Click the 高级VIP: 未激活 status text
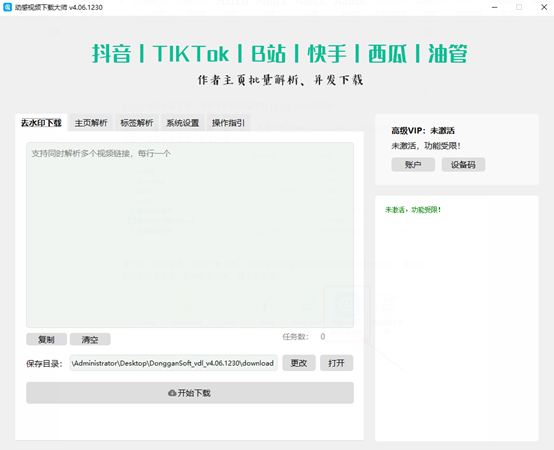Screen dimensions: 554x450 tap(423, 131)
